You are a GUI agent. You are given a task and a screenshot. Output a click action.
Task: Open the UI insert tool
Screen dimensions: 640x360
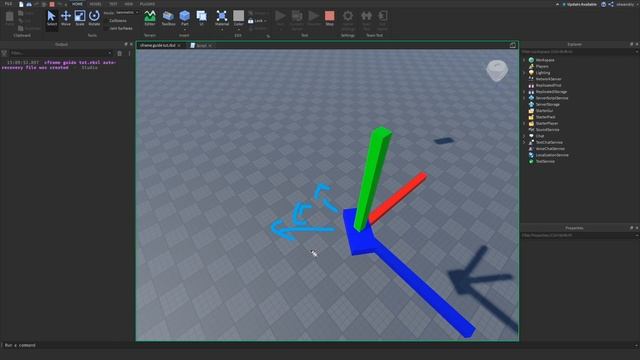[202, 18]
